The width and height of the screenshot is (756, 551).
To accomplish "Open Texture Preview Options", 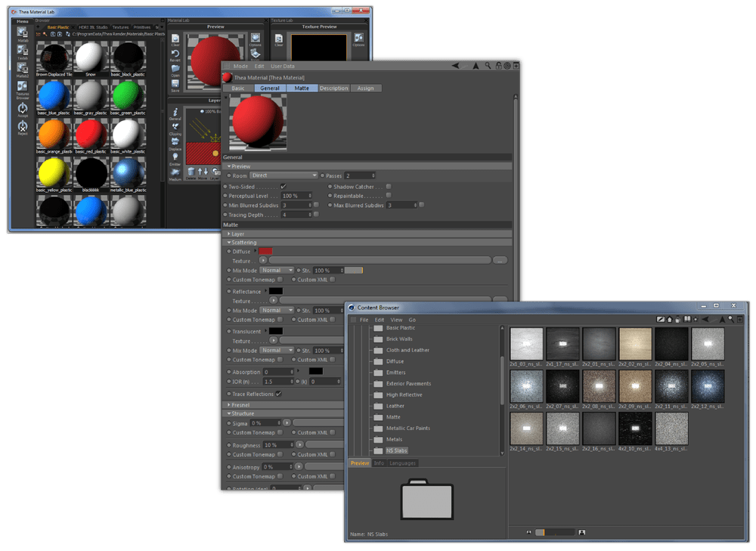I will [358, 38].
